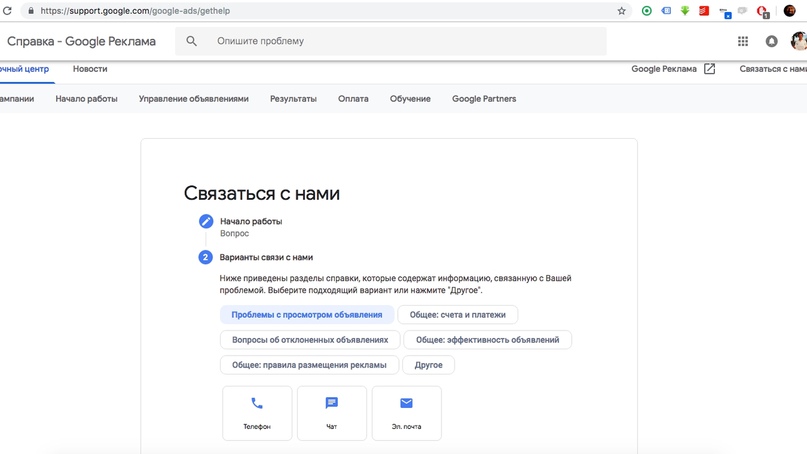Viewport: 807px width, 454px height.
Task: Click the Связаться с нами header link
Action: coord(773,69)
